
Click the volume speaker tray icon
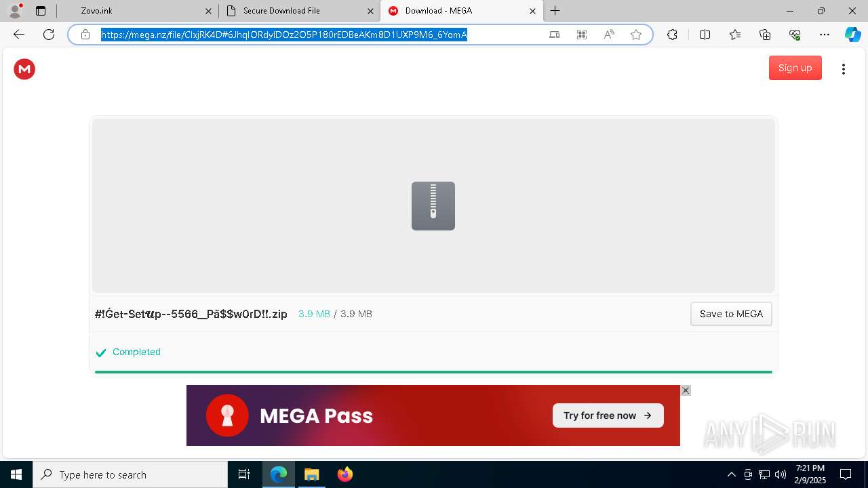click(x=781, y=474)
